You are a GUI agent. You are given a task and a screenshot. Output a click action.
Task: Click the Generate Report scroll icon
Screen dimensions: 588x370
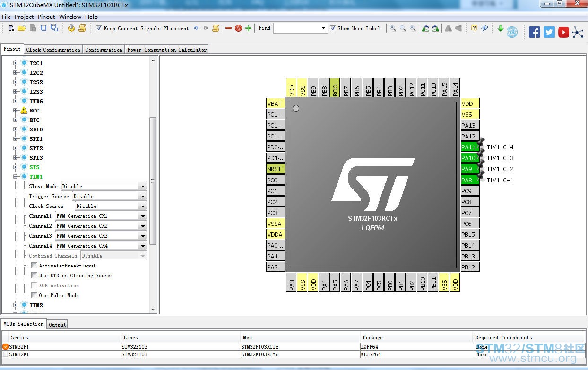81,28
